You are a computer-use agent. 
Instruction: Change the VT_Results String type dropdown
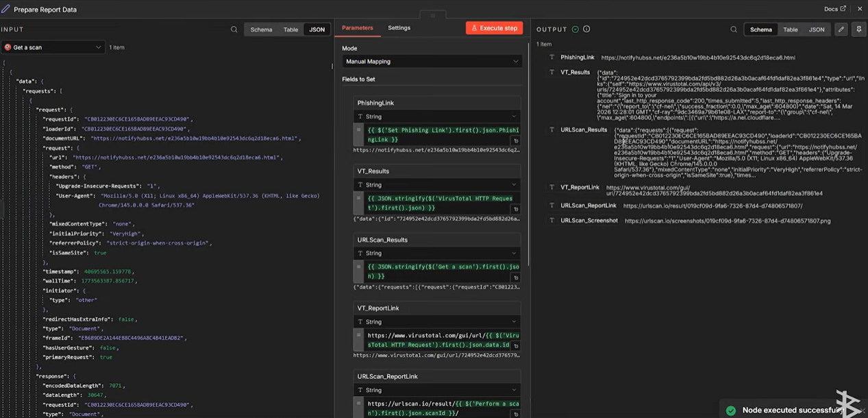click(436, 185)
